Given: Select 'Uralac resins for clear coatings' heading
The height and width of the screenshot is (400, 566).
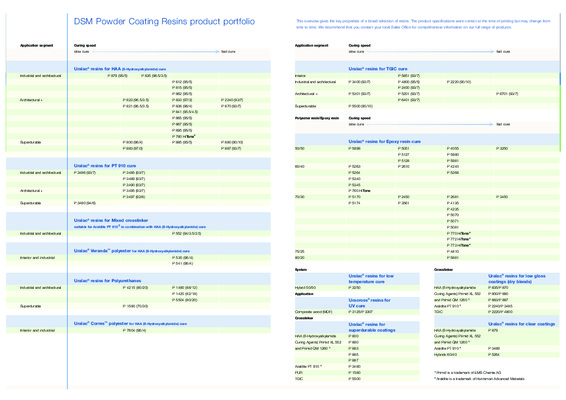Looking at the screenshot, I should [522, 324].
